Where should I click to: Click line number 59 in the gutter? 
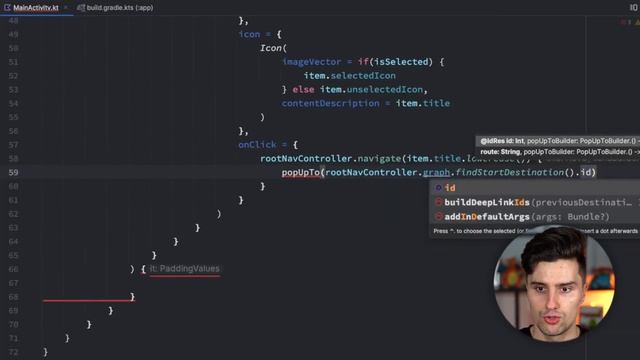(13, 173)
